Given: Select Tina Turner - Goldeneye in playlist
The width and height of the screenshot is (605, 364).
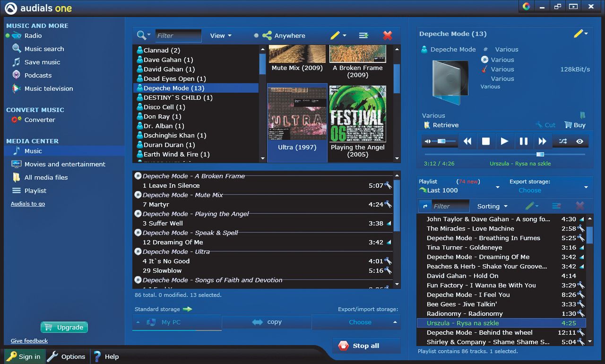Looking at the screenshot, I should point(501,247).
